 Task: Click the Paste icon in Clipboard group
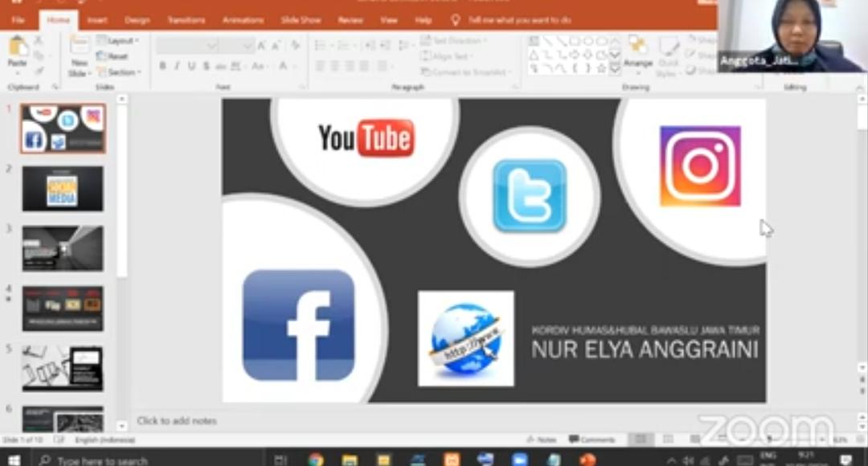18,50
